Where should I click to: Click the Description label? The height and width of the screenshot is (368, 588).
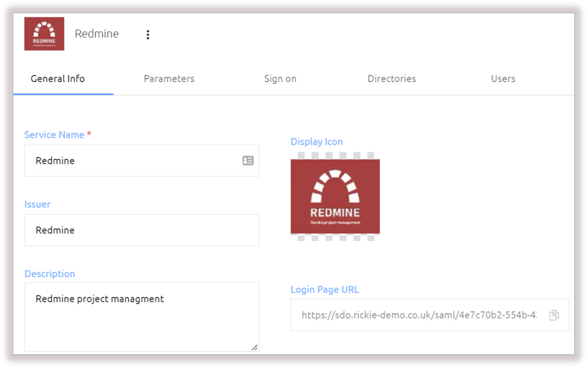pyautogui.click(x=50, y=274)
